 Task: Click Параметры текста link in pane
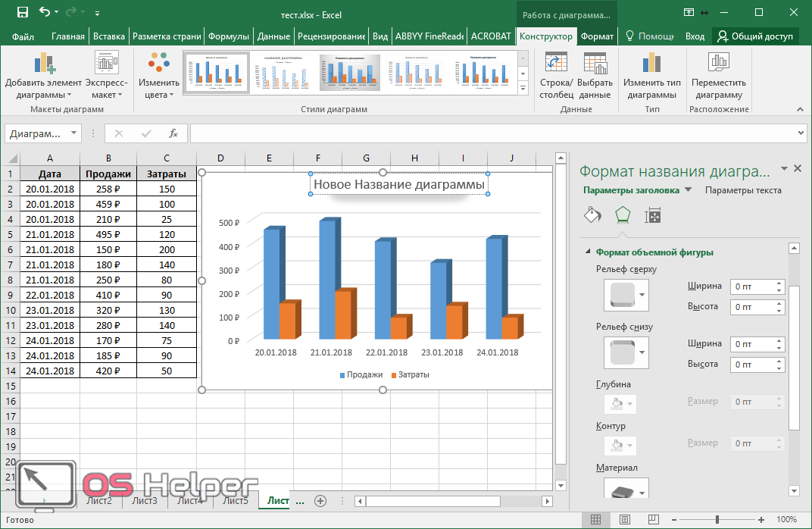click(743, 190)
